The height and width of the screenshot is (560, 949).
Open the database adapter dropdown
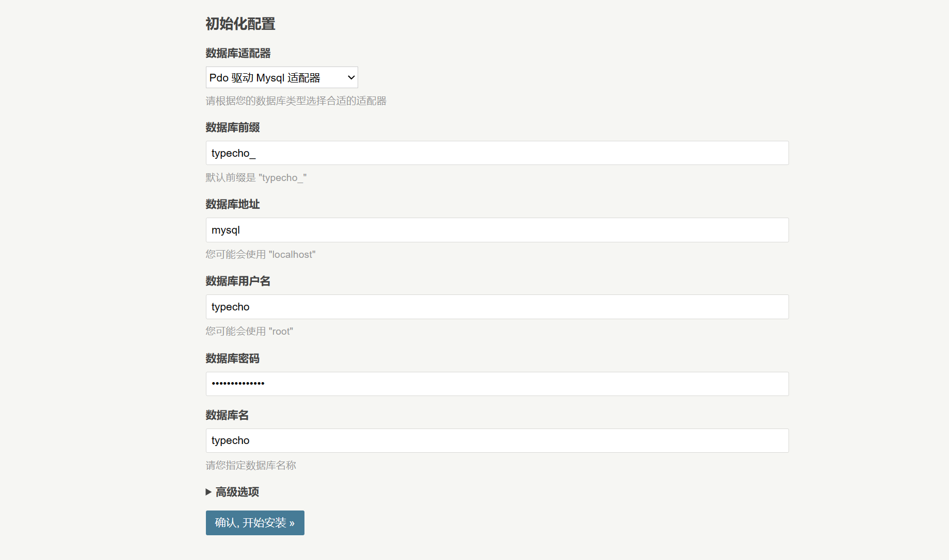pos(282,77)
